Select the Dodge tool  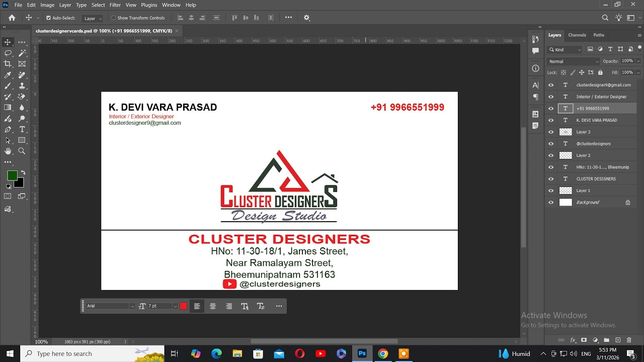click(x=22, y=119)
